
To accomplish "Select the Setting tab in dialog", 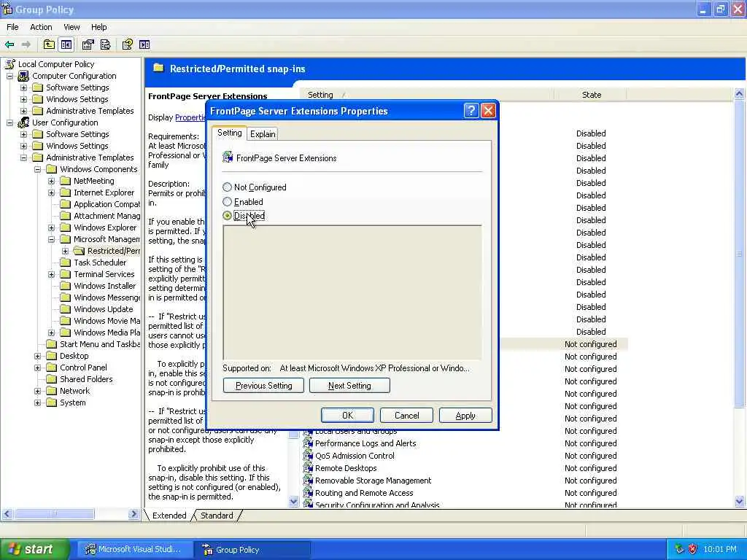I will pos(229,133).
